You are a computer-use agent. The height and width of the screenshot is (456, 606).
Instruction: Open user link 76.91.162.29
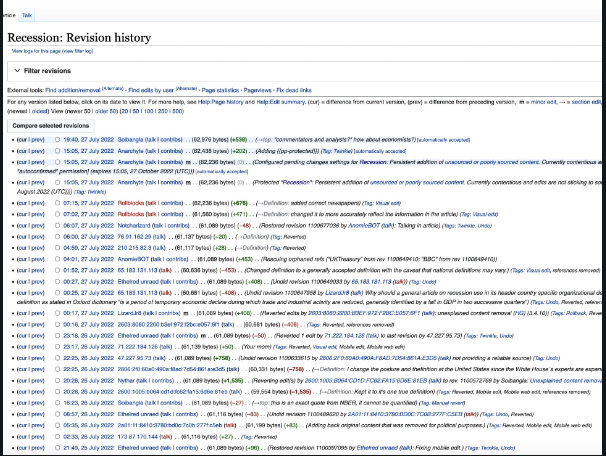point(134,237)
